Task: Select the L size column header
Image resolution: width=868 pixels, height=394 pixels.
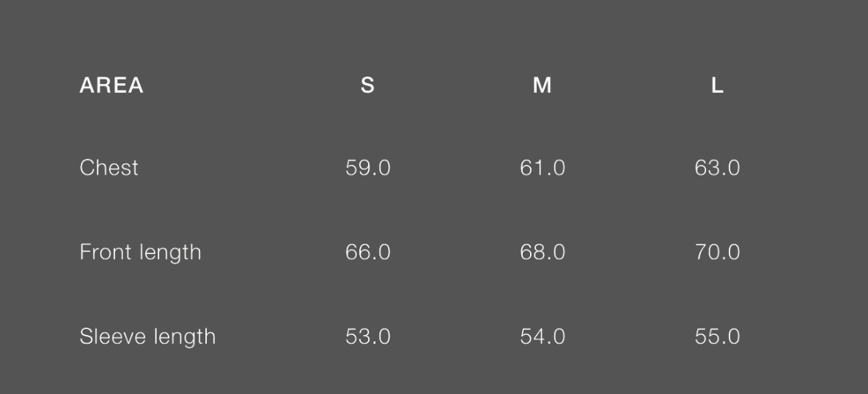Action: point(717,85)
